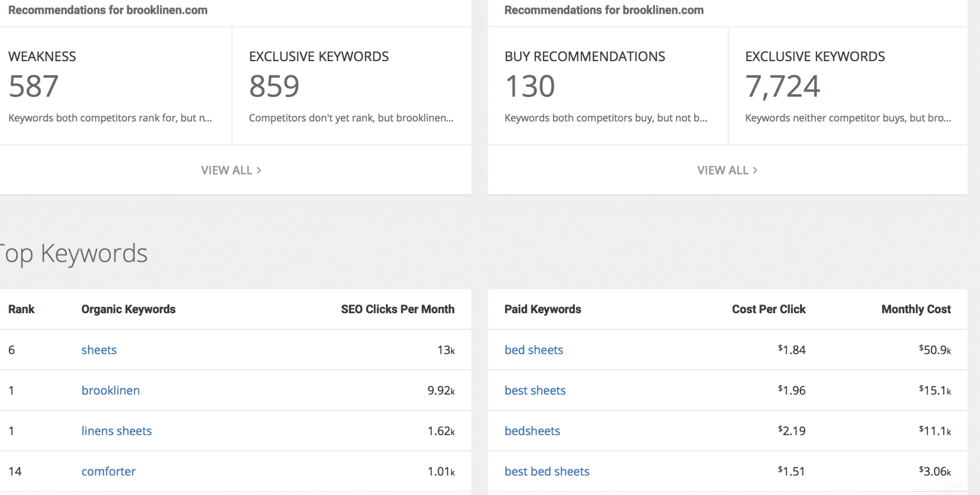Click rank 1 in the linens sheets row
The height and width of the screenshot is (495, 980).
[11, 431]
